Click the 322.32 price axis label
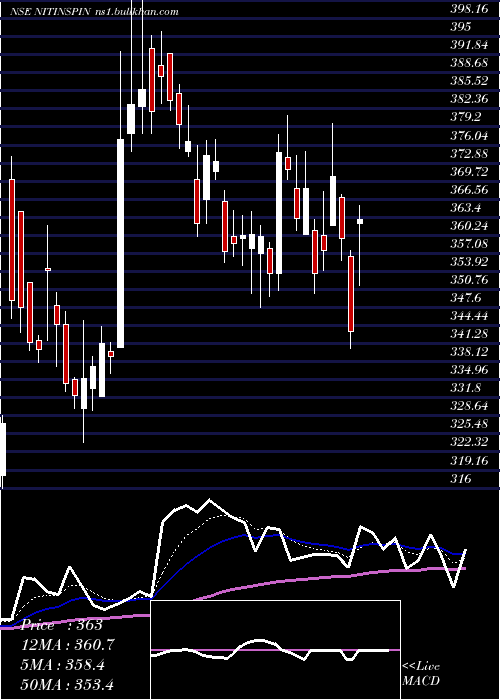This screenshot has width=500, height=700. point(468,442)
